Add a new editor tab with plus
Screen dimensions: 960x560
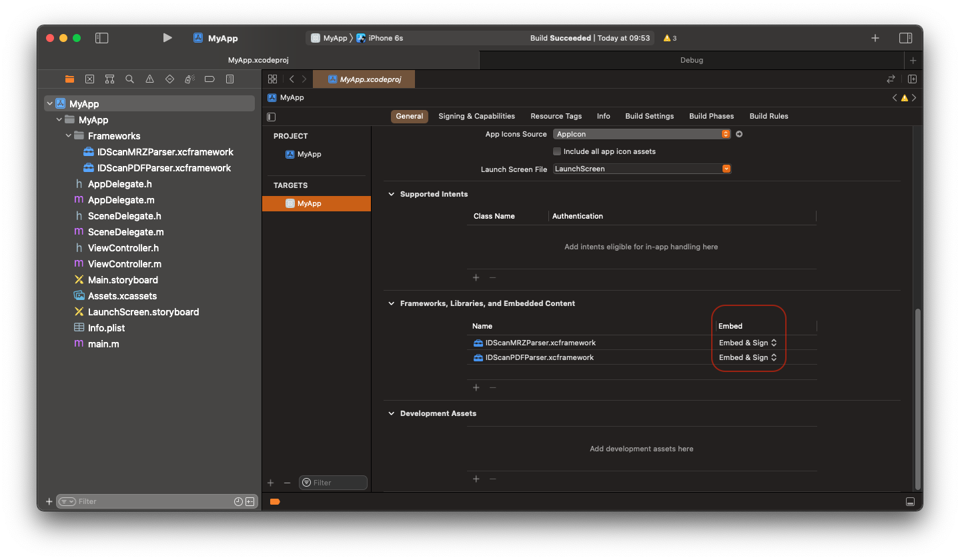pos(913,60)
